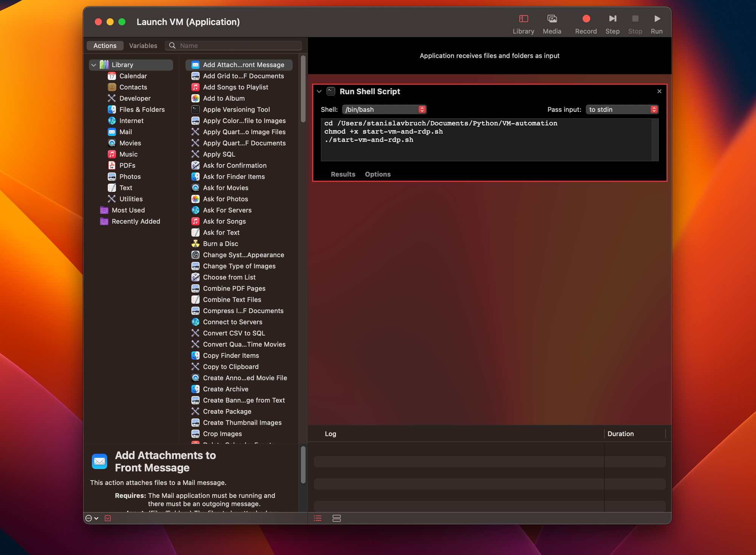Show Results of Run Shell Script
The image size is (756, 555).
tap(342, 174)
